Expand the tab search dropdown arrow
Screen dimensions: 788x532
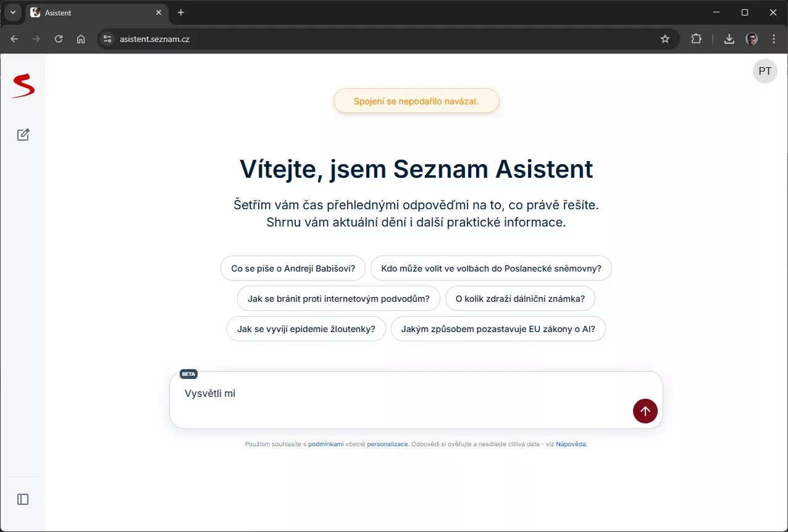coord(13,12)
